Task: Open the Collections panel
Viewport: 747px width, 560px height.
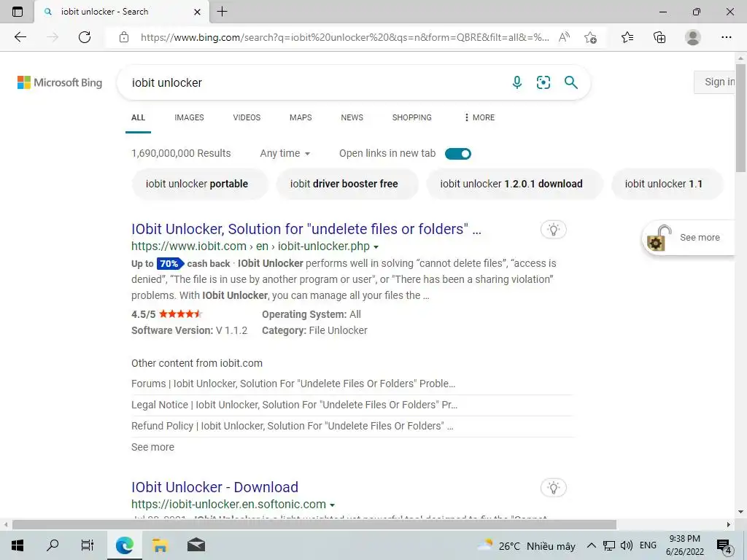Action: tap(659, 37)
